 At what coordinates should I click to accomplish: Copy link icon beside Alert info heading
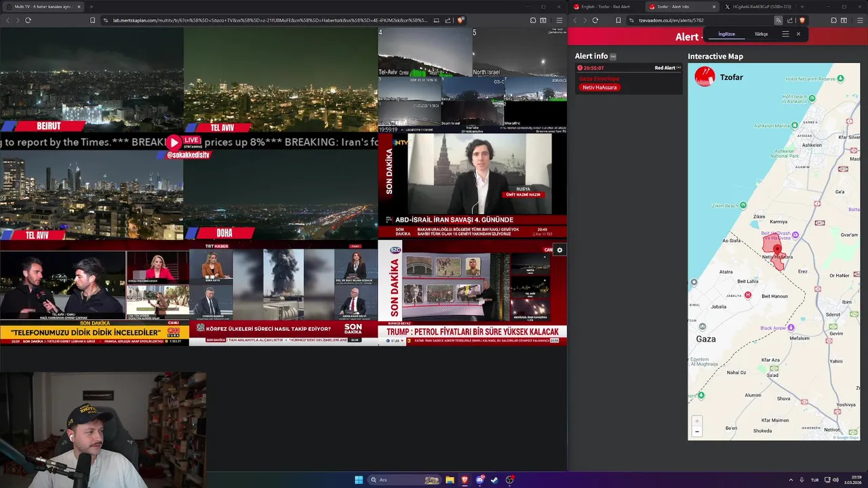(x=613, y=56)
